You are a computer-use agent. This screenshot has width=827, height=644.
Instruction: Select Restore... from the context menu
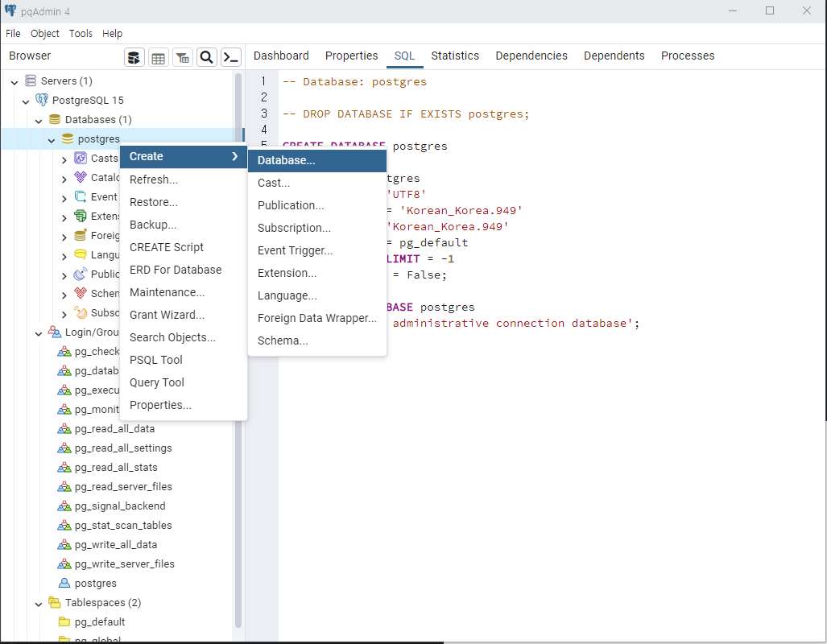184,202
